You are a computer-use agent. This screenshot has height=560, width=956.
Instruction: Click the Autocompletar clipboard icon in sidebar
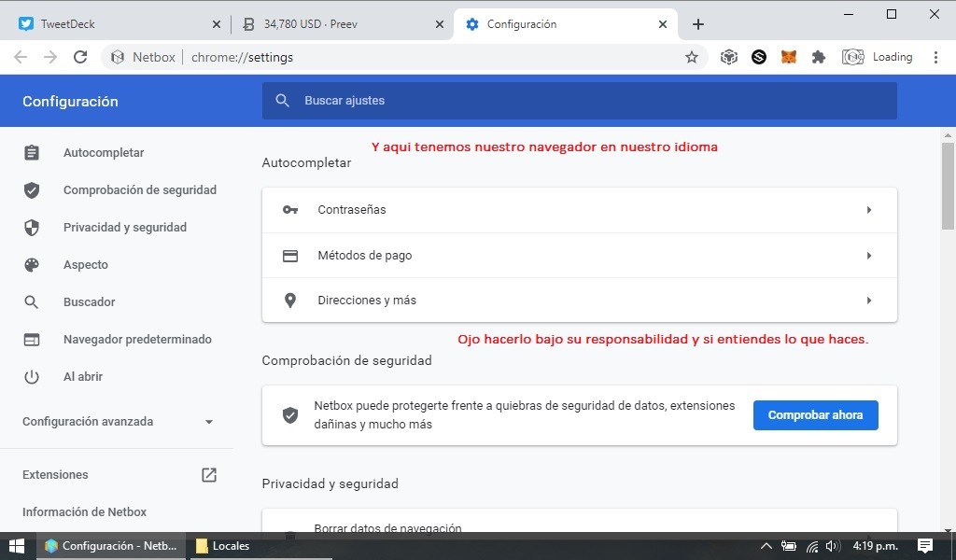click(32, 152)
